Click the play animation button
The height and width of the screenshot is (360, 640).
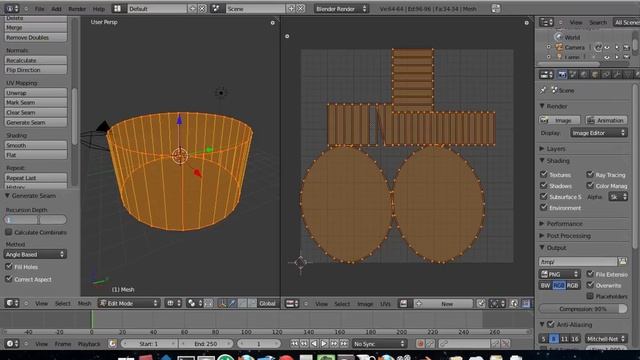point(324,344)
